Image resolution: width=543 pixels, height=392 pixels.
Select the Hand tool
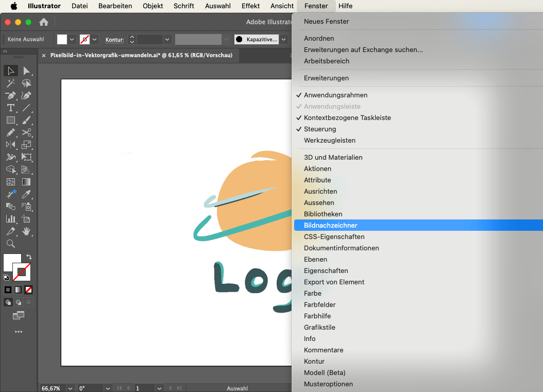27,231
